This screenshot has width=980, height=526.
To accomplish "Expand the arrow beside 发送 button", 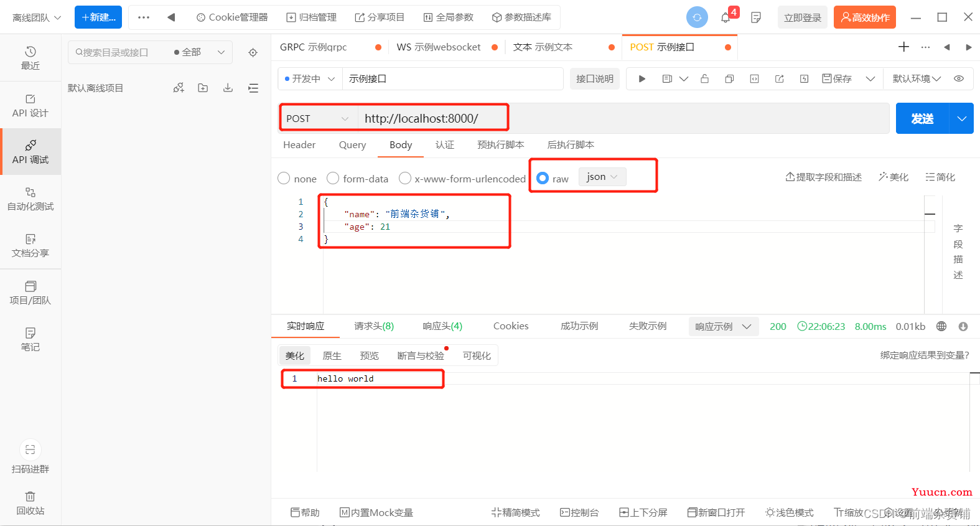I will tap(961, 118).
